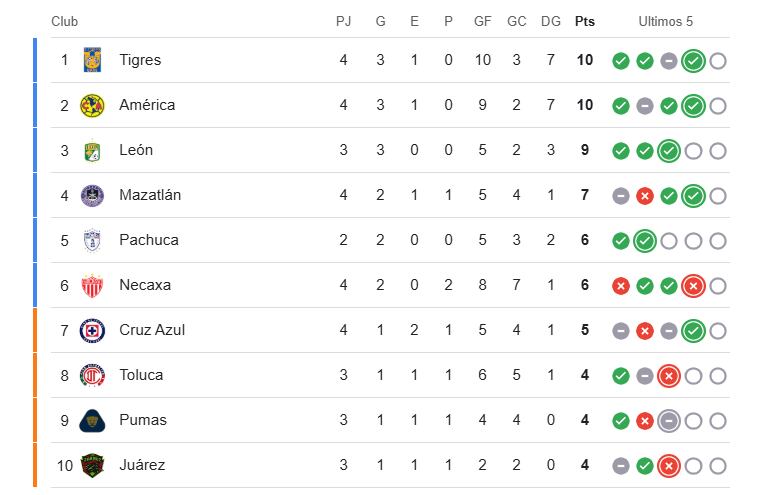Click the DG column header
The width and height of the screenshot is (767, 495).
[550, 22]
